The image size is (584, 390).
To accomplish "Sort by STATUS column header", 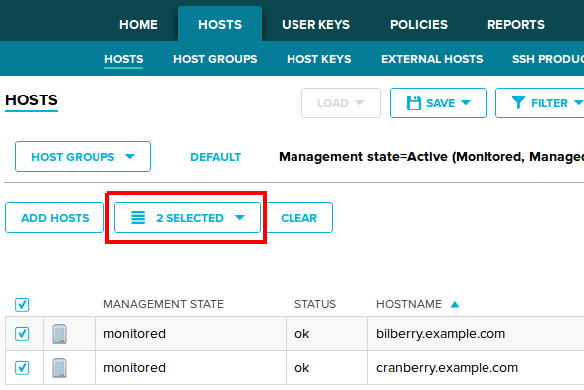I will coord(315,304).
